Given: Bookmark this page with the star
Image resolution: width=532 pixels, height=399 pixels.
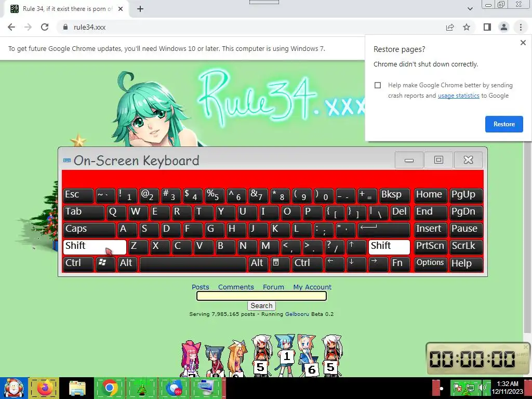Looking at the screenshot, I should pyautogui.click(x=467, y=27).
